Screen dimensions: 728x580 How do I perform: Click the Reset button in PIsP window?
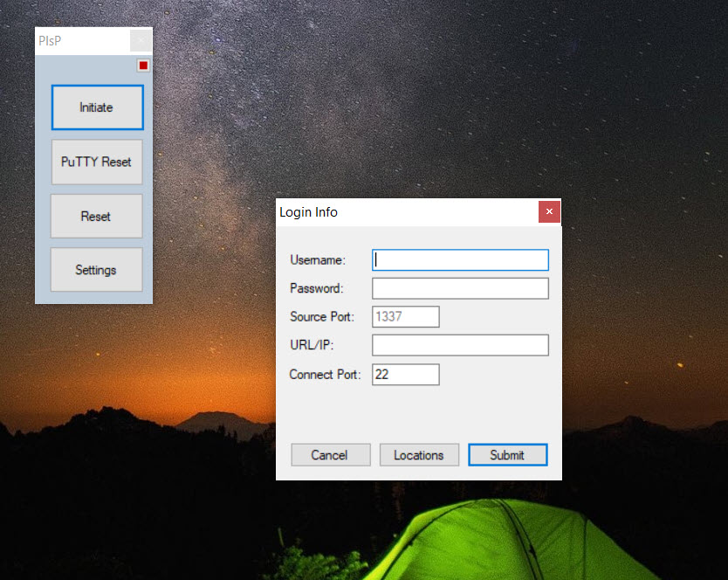pyautogui.click(x=96, y=216)
